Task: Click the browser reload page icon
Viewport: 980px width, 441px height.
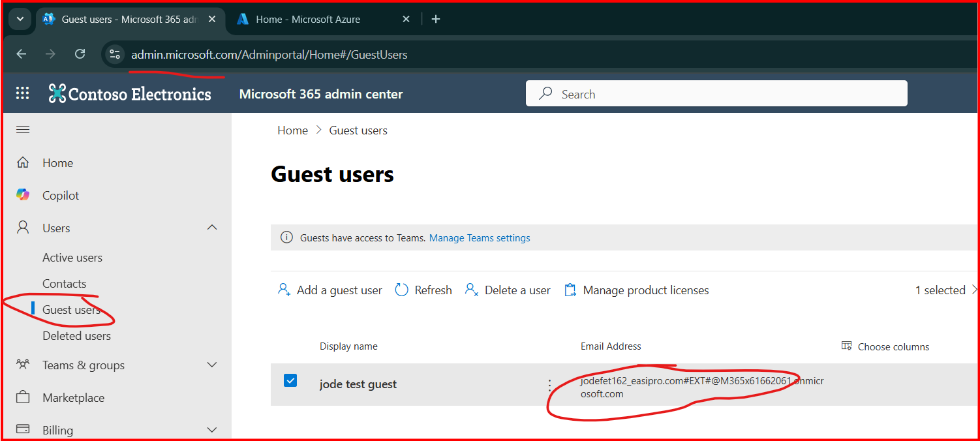Action: (80, 54)
